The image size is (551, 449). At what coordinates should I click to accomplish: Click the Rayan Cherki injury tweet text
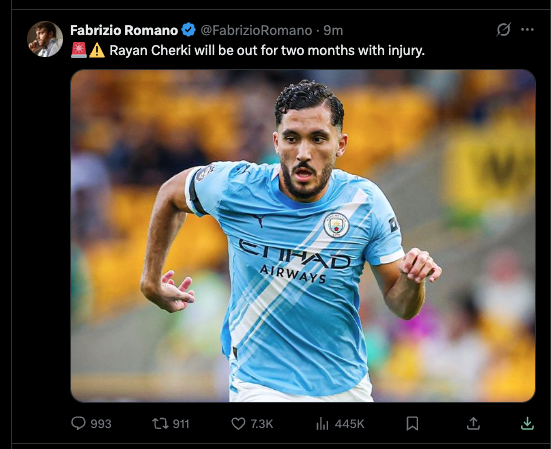coord(267,51)
